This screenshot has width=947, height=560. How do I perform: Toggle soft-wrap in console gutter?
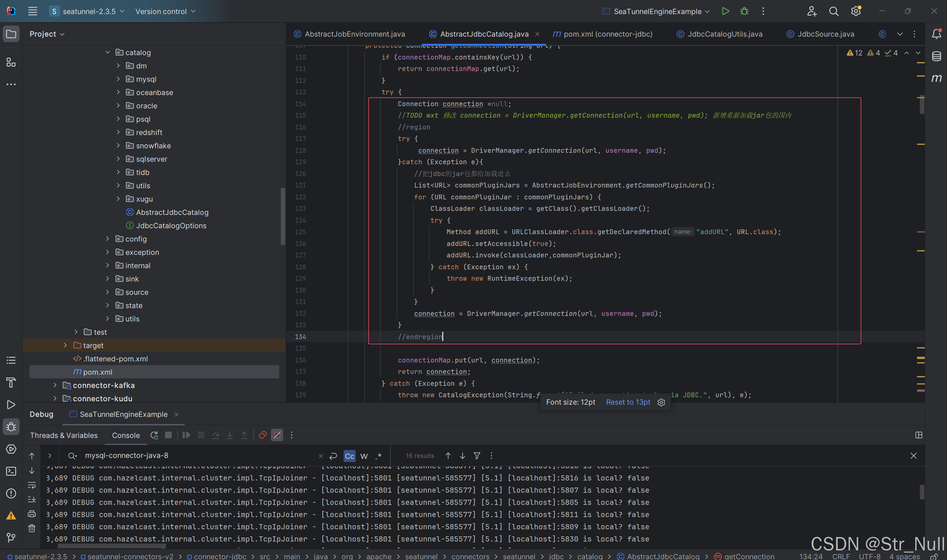pos(32,485)
